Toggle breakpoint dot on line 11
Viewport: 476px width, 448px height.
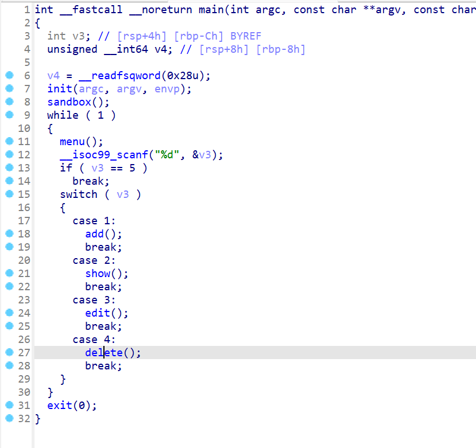[x=10, y=141]
